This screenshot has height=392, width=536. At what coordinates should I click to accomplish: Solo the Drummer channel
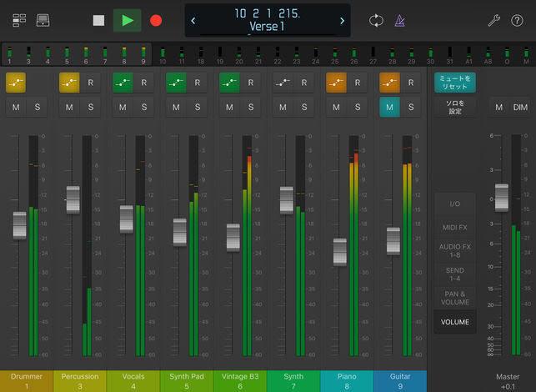pos(37,107)
